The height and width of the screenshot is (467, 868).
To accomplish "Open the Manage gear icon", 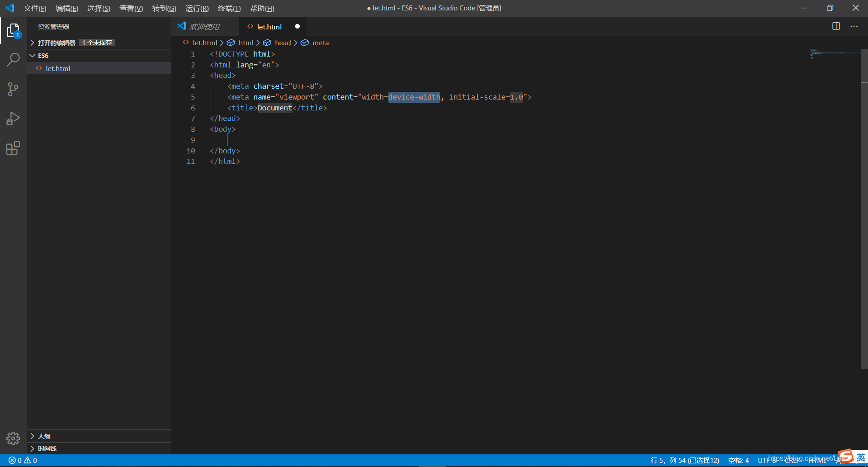I will pos(13,438).
